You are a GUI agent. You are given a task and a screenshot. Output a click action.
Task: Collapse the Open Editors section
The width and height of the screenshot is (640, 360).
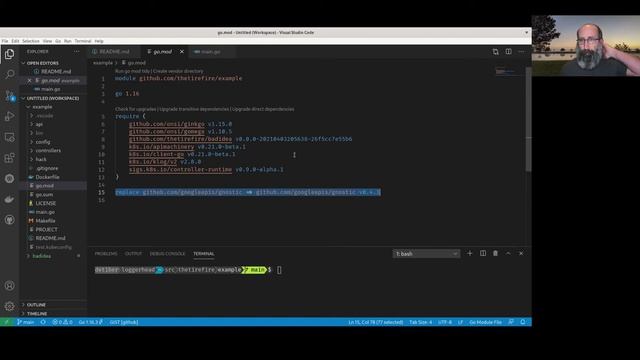(43, 63)
